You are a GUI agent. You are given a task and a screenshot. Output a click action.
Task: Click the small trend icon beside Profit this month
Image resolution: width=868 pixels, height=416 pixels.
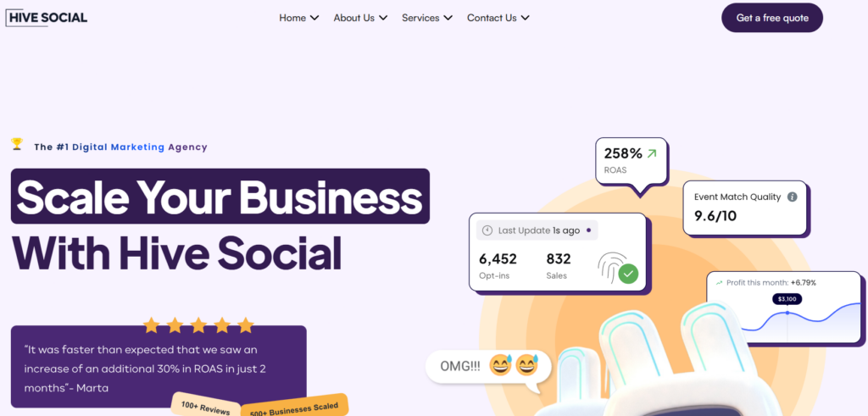click(720, 283)
